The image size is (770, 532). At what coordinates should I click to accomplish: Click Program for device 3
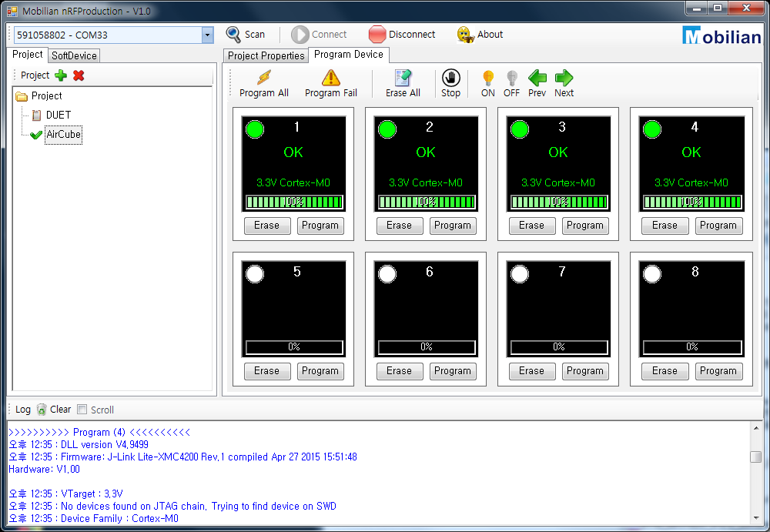[585, 226]
